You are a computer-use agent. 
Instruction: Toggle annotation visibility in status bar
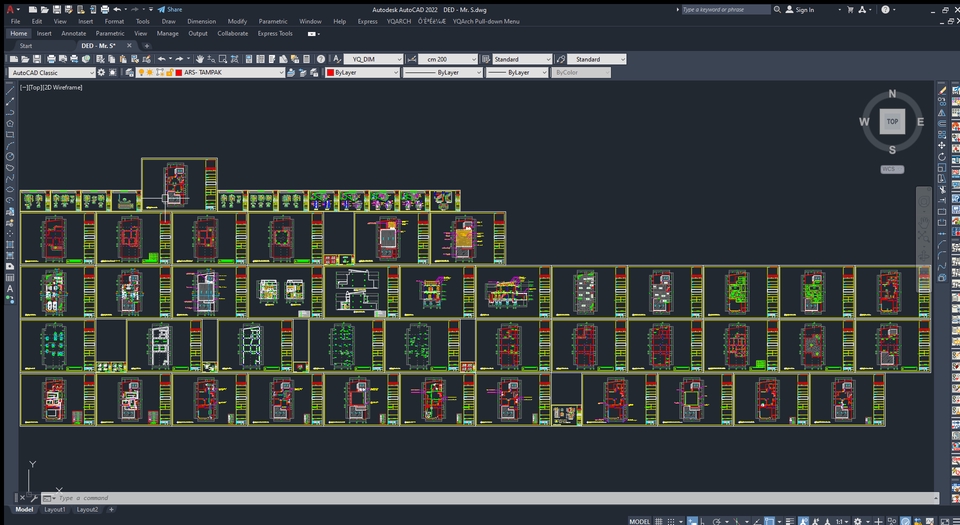coord(803,521)
